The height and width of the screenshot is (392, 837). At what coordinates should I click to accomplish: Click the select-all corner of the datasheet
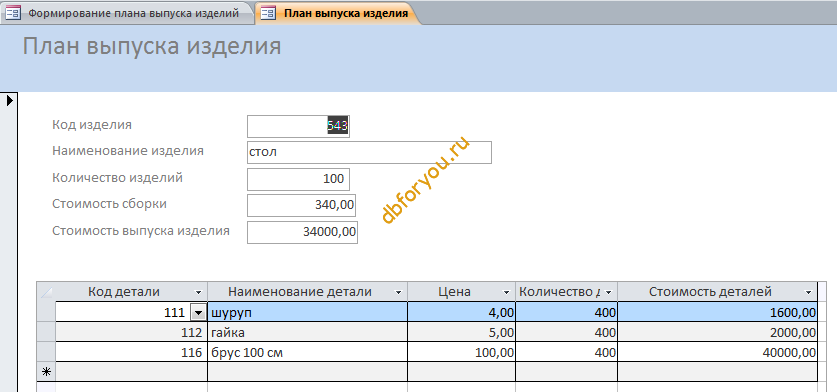(x=46, y=292)
